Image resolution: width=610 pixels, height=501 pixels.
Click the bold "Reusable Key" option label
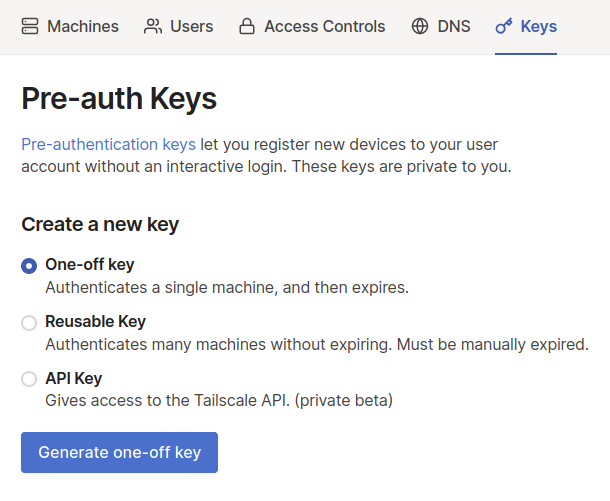(95, 322)
